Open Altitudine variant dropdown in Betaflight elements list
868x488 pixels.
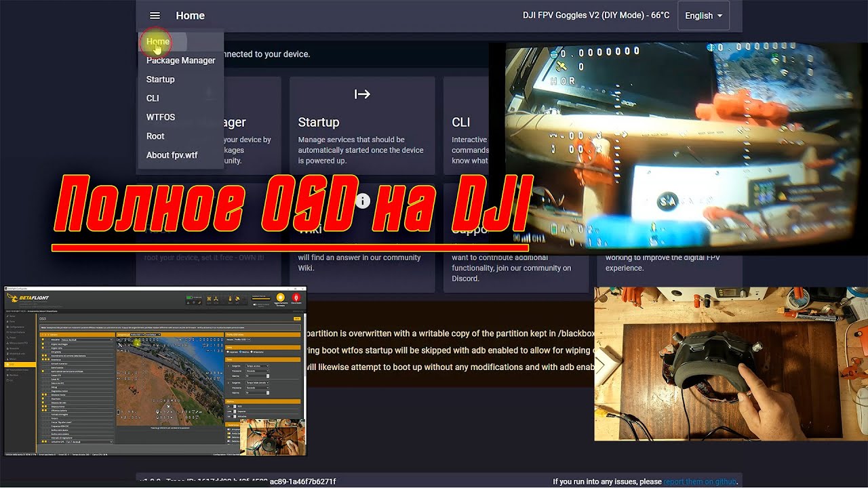tap(87, 340)
